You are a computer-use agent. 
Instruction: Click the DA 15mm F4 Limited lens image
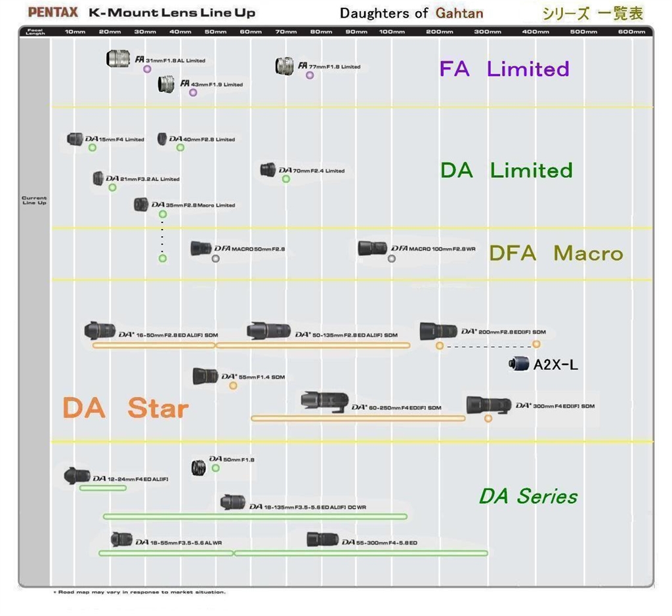point(75,139)
